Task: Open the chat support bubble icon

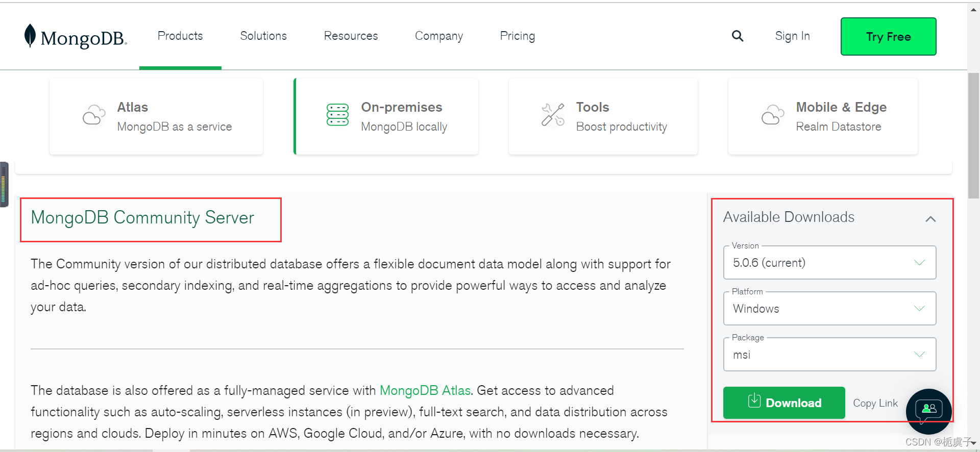Action: pyautogui.click(x=929, y=411)
